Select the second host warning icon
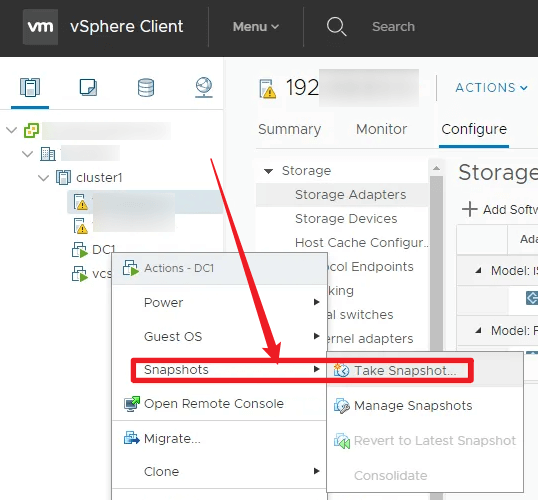This screenshot has width=538, height=500. point(81,226)
